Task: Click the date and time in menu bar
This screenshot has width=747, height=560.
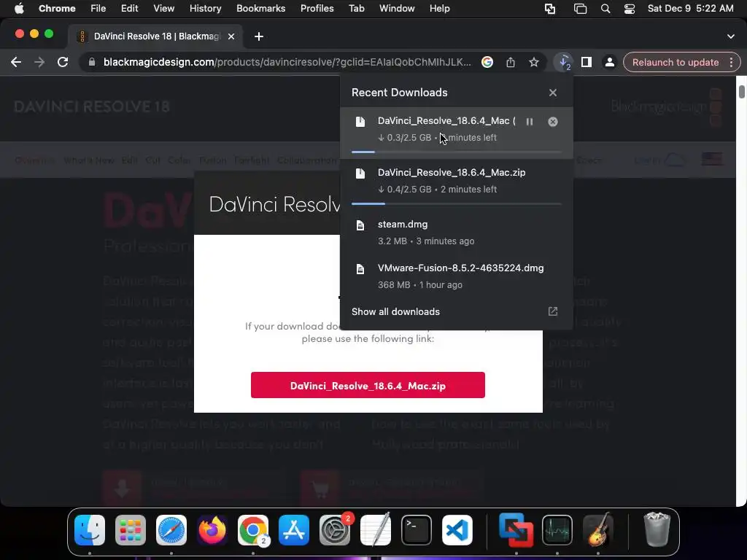Action: (691, 9)
